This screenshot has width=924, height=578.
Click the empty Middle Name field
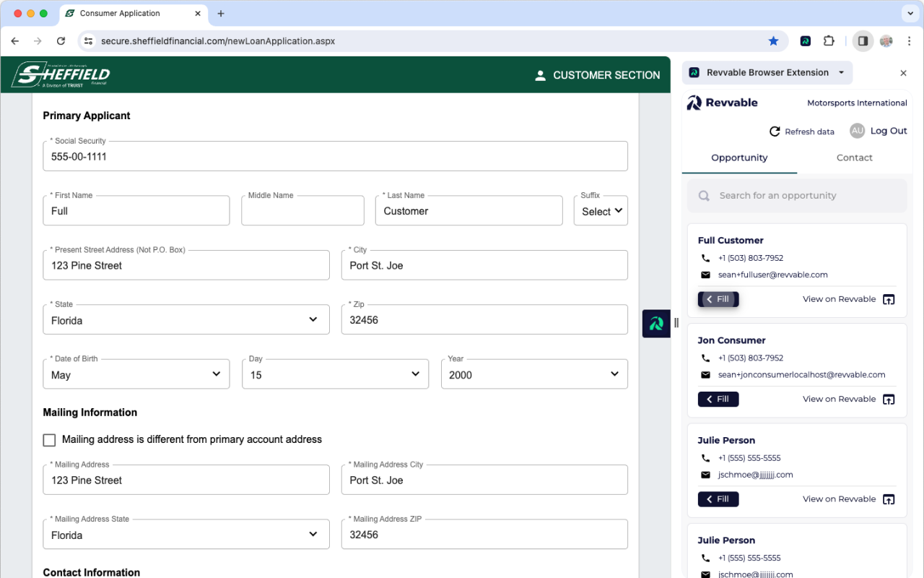point(302,211)
